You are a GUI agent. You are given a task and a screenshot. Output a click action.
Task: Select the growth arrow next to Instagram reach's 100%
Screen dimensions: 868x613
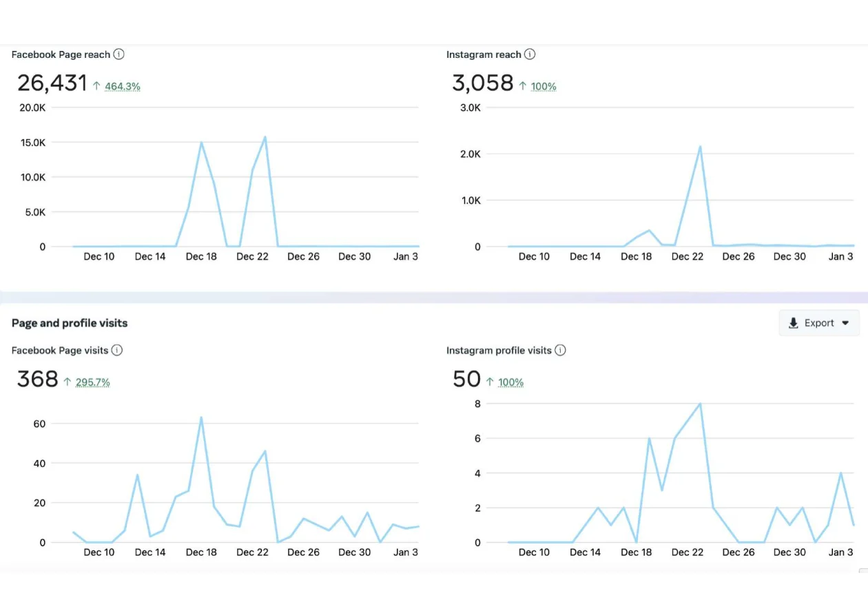[524, 85]
